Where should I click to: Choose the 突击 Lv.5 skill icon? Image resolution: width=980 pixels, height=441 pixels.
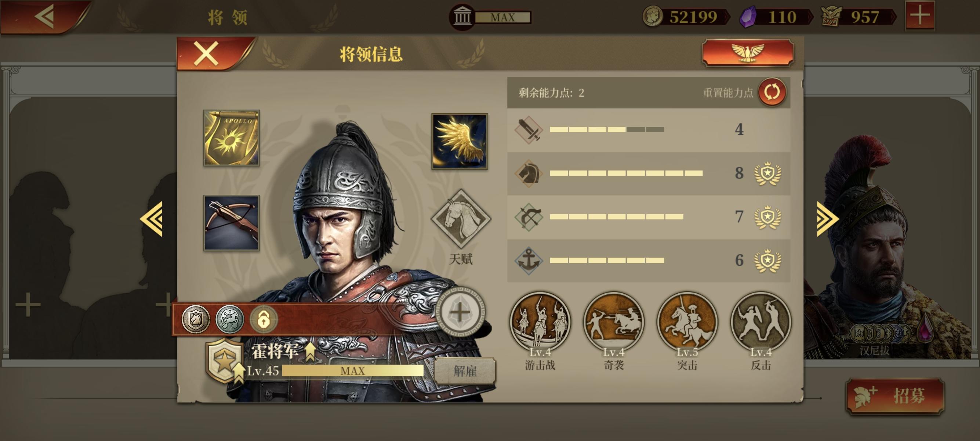click(x=687, y=322)
